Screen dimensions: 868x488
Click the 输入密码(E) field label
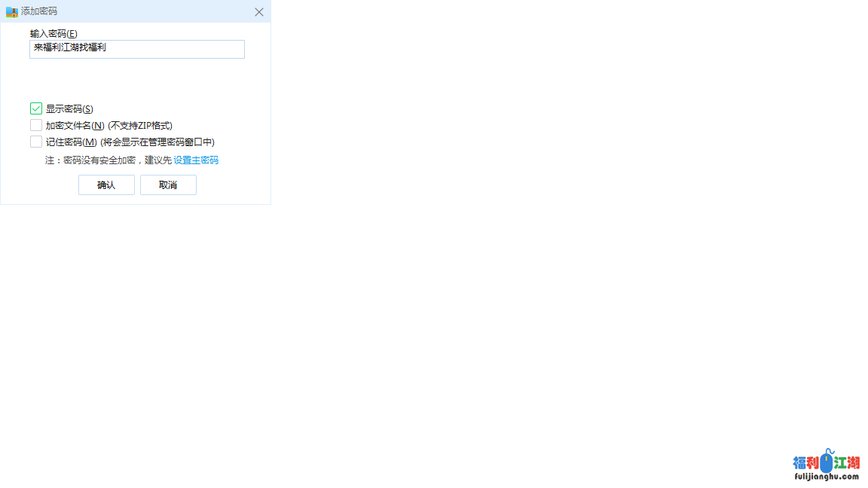(53, 34)
